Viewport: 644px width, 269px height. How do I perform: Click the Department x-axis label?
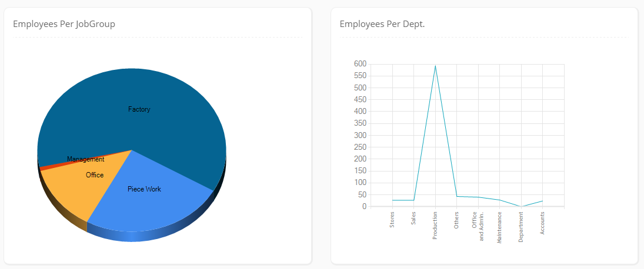coord(521,227)
